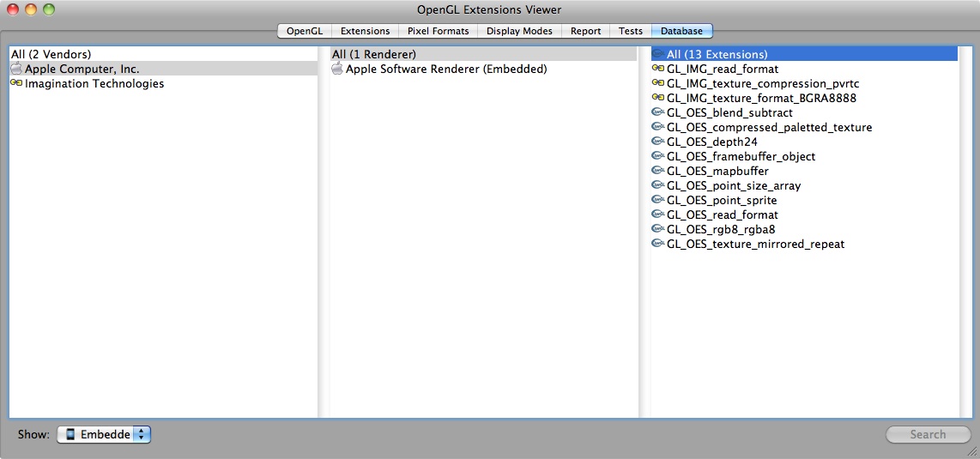
Task: Click the icon beside All (13 Extensions)
Action: click(x=657, y=54)
